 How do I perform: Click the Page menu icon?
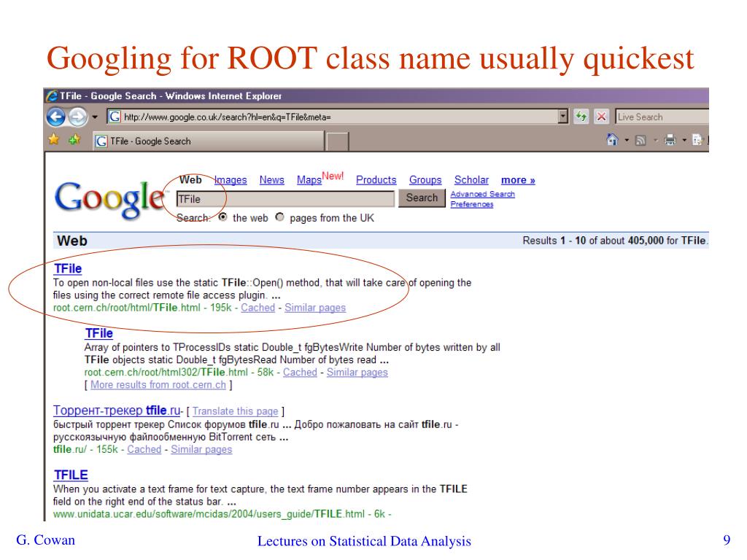tap(697, 140)
